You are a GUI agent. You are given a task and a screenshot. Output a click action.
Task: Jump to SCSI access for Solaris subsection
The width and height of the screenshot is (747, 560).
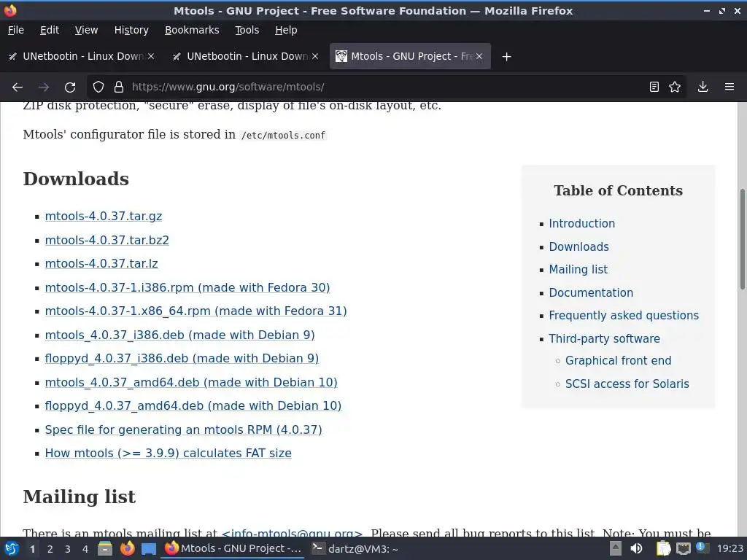tap(627, 384)
